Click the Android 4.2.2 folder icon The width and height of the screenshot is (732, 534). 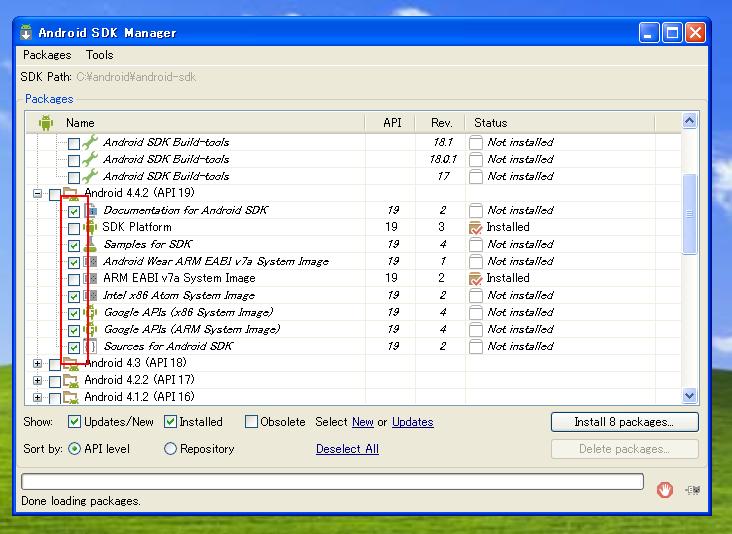pos(71,381)
